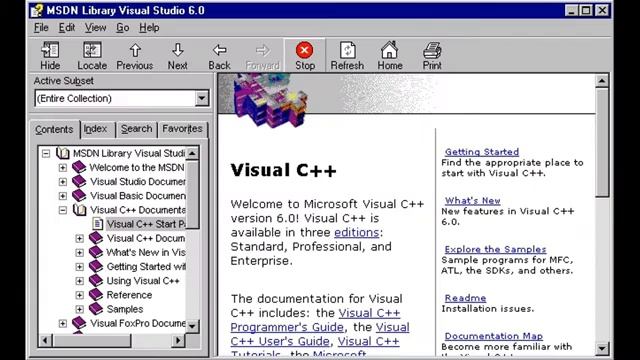The height and width of the screenshot is (360, 640).
Task: Open the File menu
Action: (41, 28)
